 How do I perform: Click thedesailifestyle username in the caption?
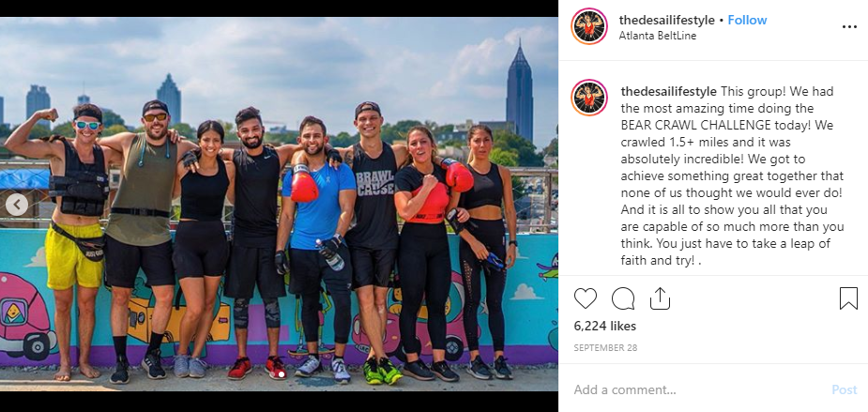[669, 91]
